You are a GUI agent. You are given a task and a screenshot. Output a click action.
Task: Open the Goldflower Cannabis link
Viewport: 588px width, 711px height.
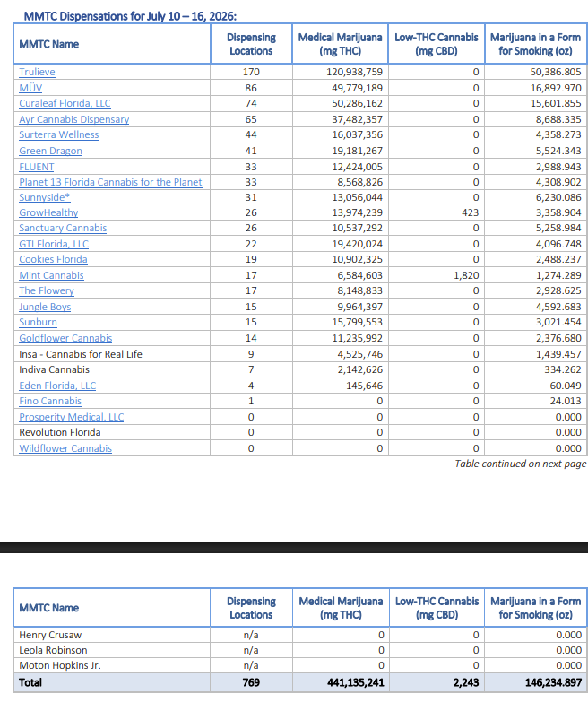click(x=65, y=338)
